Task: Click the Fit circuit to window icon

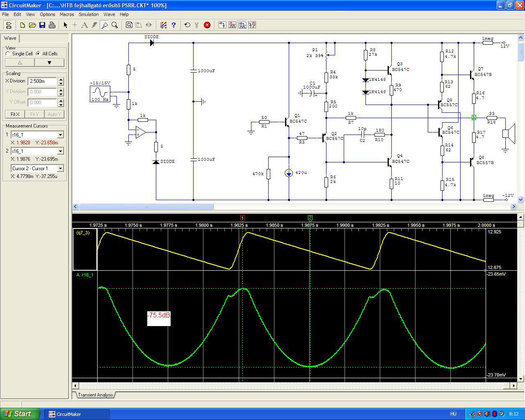Action: (129, 25)
